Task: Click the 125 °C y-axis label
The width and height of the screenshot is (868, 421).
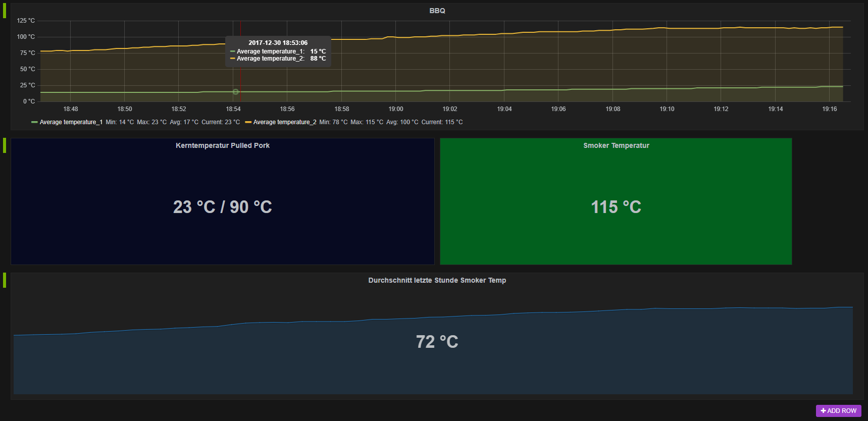Action: [26, 21]
